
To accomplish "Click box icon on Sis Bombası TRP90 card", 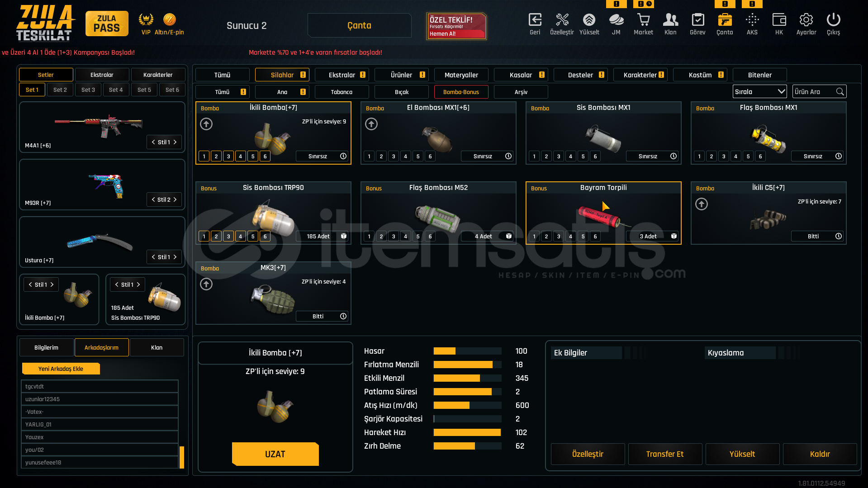I will pyautogui.click(x=344, y=236).
